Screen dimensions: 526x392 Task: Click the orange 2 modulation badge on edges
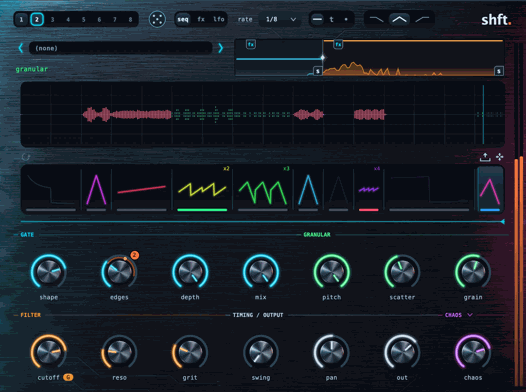coord(135,255)
